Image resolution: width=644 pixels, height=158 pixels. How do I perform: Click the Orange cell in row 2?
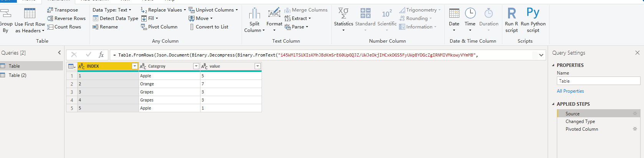[x=169, y=84]
